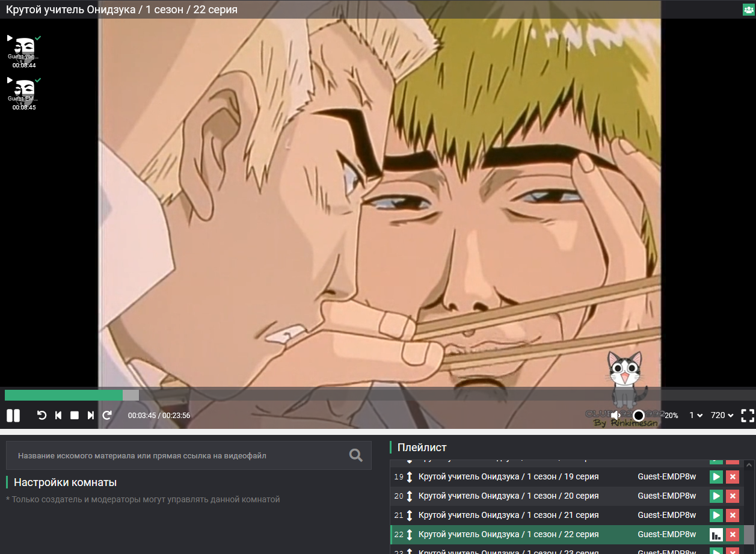The height and width of the screenshot is (554, 756).
Task: Open the 720 quality dropdown
Action: tap(722, 415)
